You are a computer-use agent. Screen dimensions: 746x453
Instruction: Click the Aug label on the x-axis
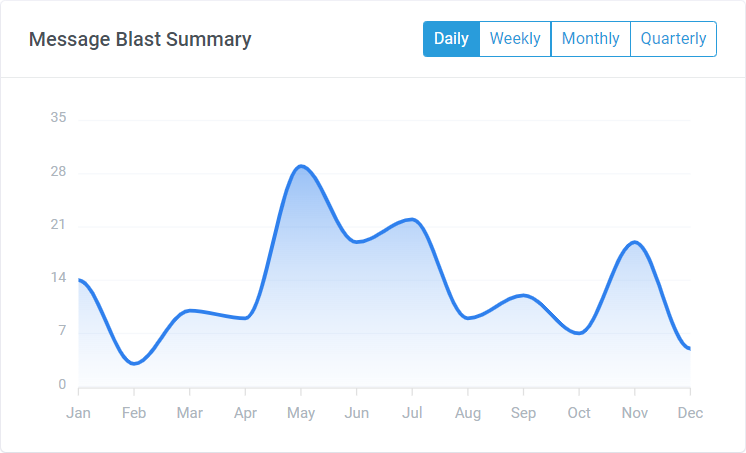coord(468,413)
